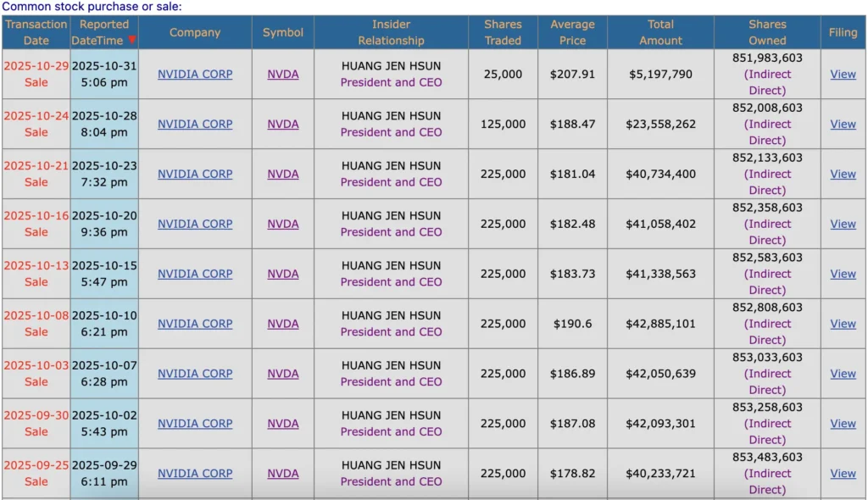The height and width of the screenshot is (500, 868).
Task: Click the Total Amount column header
Action: pyautogui.click(x=660, y=32)
